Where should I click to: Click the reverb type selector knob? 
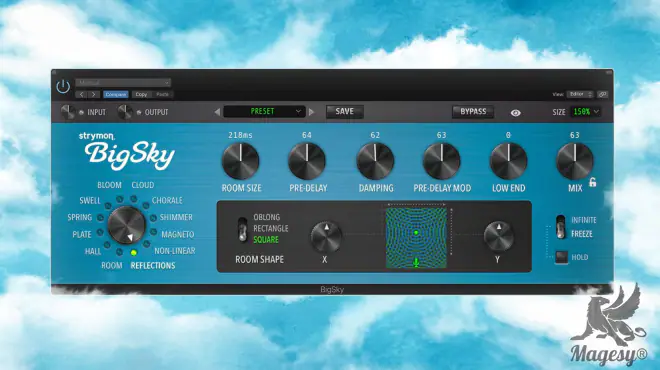126,225
